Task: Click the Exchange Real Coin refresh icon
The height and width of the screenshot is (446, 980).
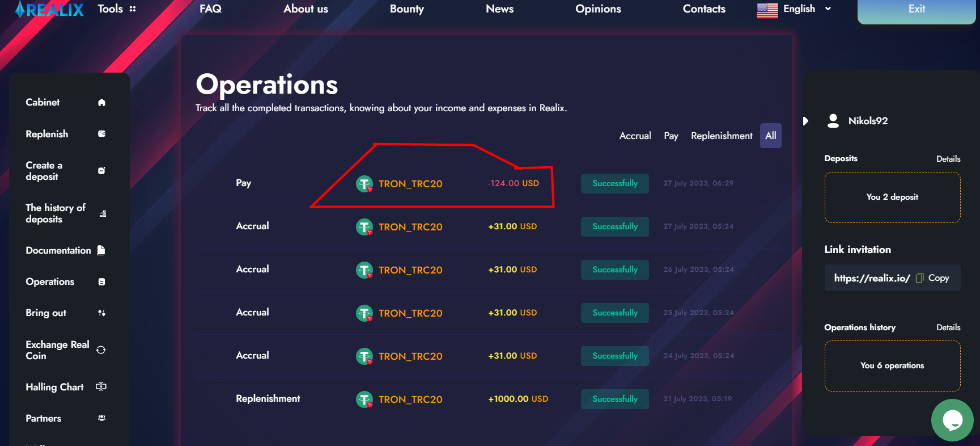Action: coord(101,350)
